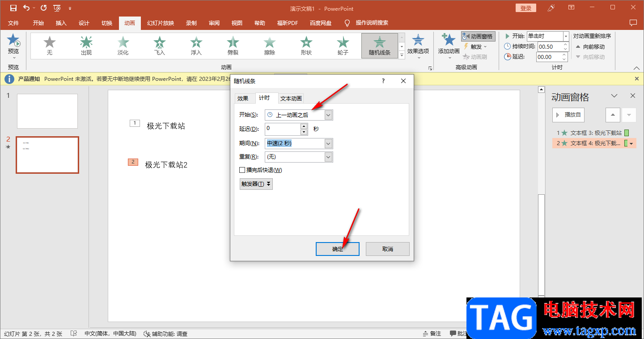Open the 开始(S) start dropdown in dialog

[328, 115]
